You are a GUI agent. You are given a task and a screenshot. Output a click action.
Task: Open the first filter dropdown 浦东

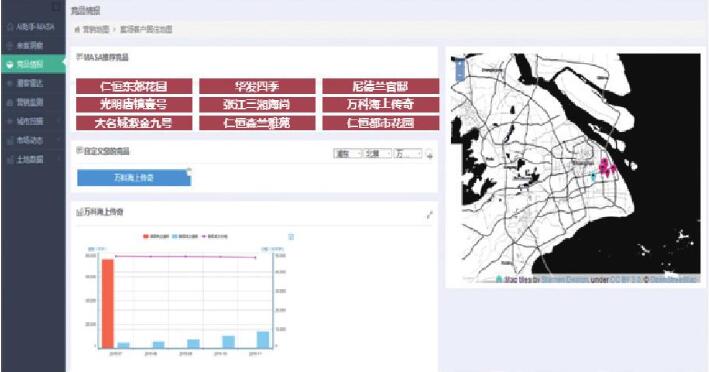(x=348, y=154)
